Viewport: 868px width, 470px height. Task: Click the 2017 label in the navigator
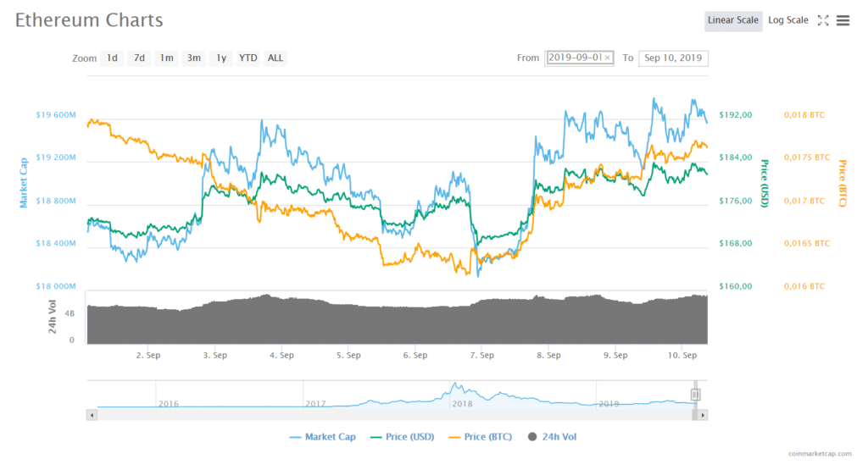315,404
